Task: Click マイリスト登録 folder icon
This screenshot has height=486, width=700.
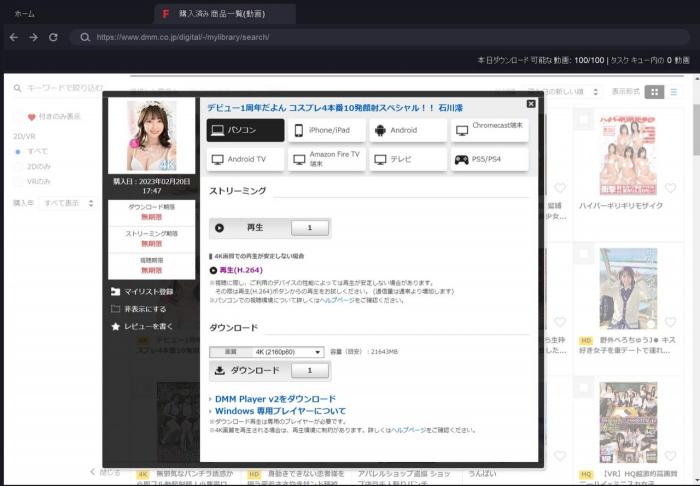Action: tap(116, 292)
